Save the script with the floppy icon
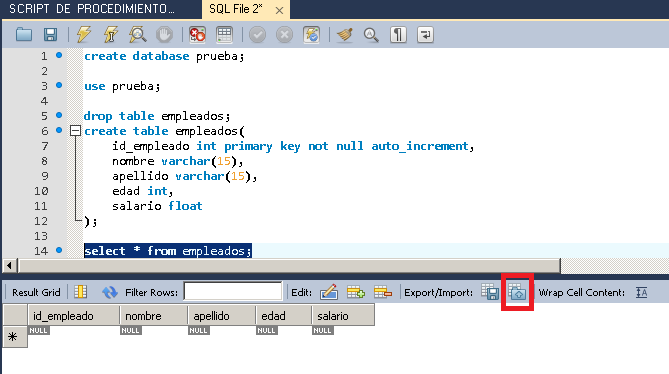669x374 pixels. pyautogui.click(x=50, y=35)
